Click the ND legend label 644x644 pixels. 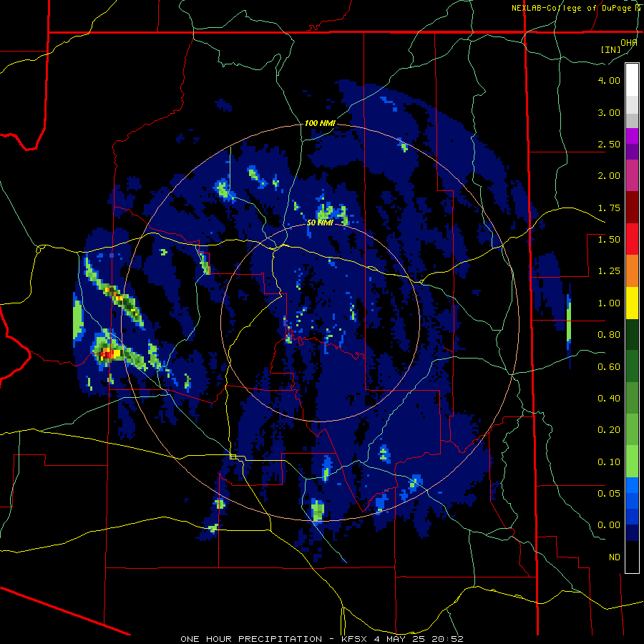(615, 557)
